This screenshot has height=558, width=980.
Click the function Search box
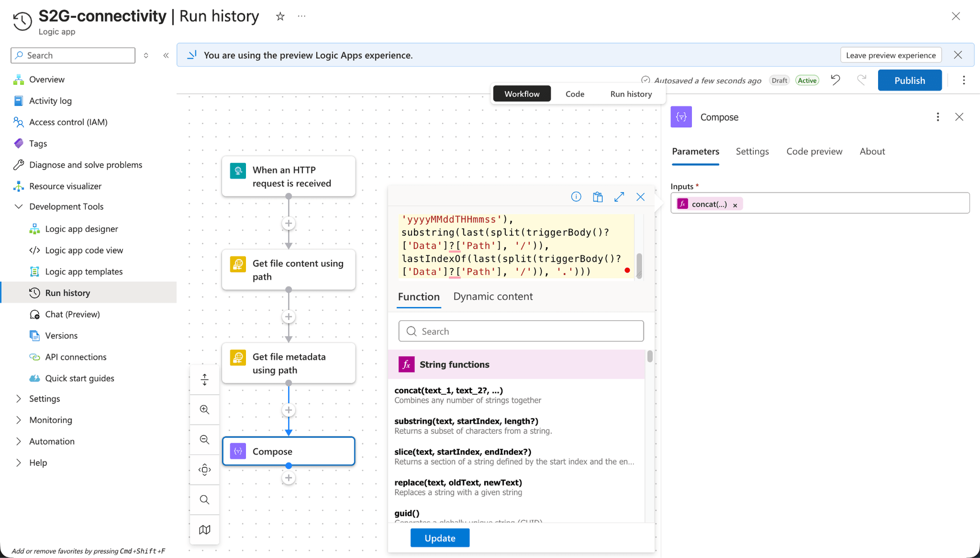click(x=521, y=331)
